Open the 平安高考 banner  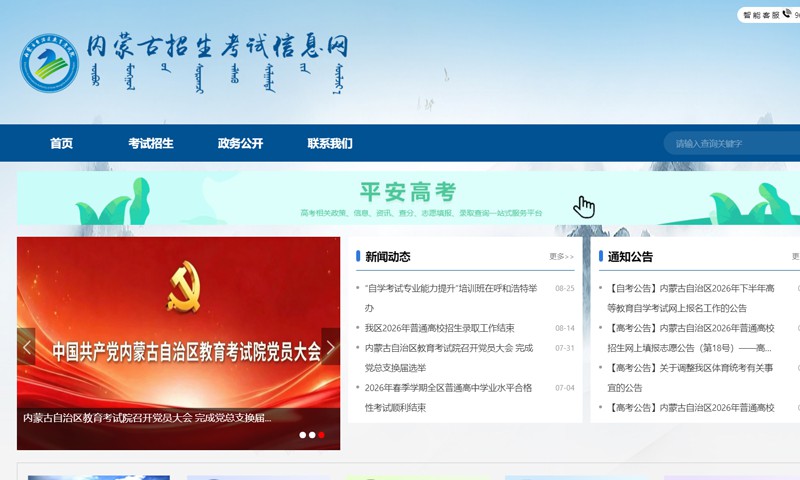(x=408, y=198)
